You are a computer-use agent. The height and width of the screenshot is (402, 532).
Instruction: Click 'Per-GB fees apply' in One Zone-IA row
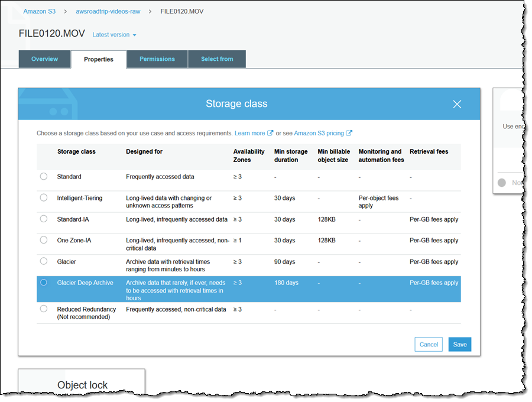tap(434, 241)
